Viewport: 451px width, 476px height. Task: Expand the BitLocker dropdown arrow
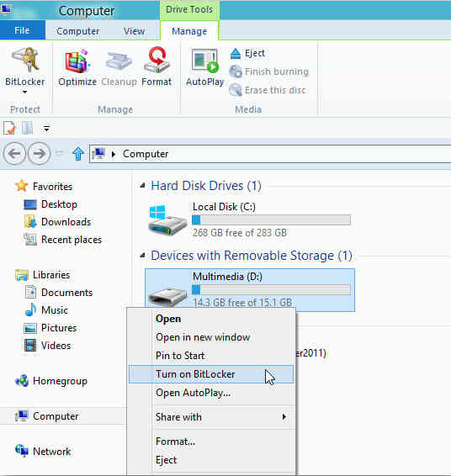click(25, 92)
